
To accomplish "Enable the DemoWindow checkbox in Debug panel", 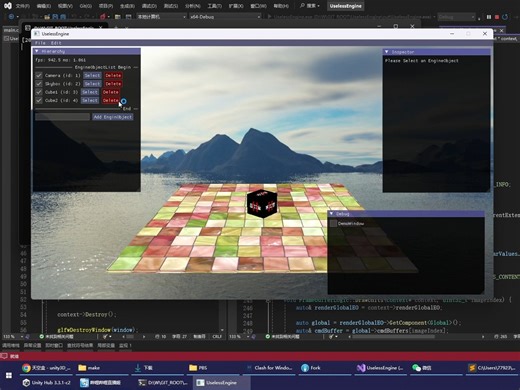I will (333, 223).
